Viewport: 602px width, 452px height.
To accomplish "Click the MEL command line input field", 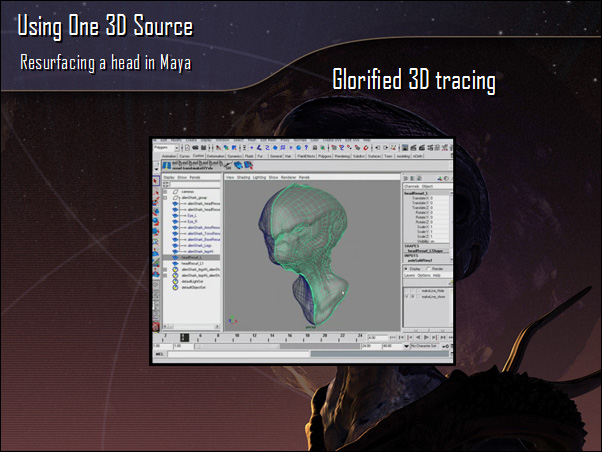I will tap(238, 354).
